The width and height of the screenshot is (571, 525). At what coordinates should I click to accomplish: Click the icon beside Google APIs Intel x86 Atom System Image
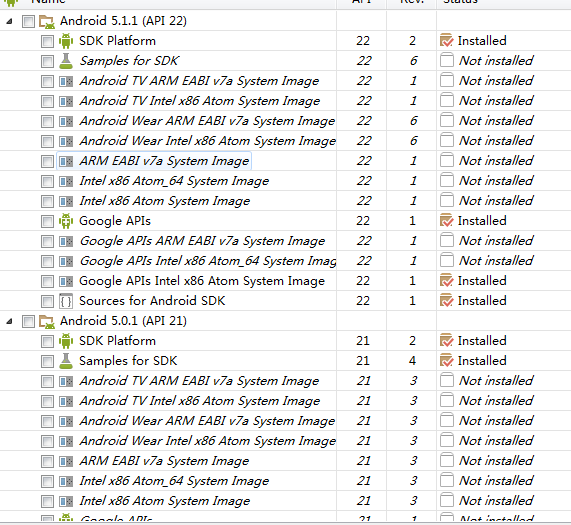coord(66,281)
